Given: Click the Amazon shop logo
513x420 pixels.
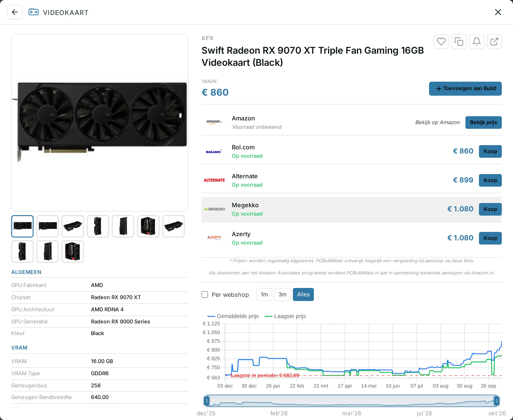Looking at the screenshot, I should 214,122.
